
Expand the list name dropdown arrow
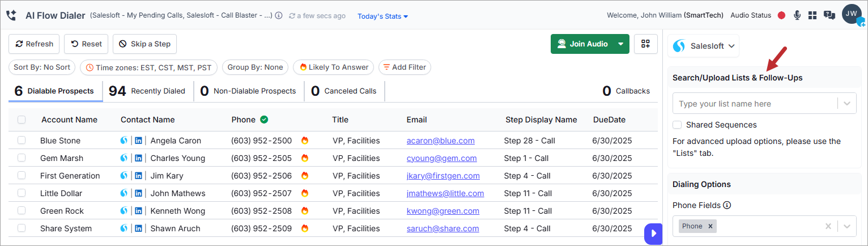pos(847,104)
